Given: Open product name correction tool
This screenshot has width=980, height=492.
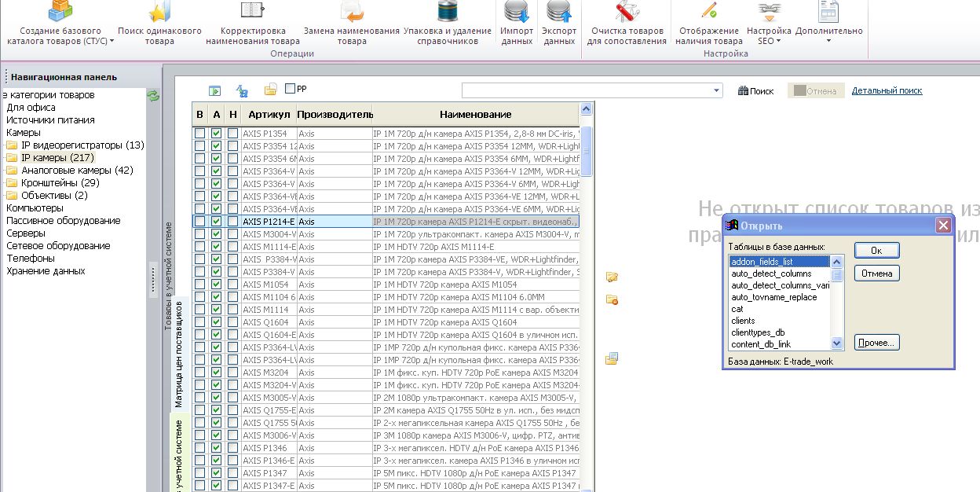Looking at the screenshot, I should tap(252, 24).
